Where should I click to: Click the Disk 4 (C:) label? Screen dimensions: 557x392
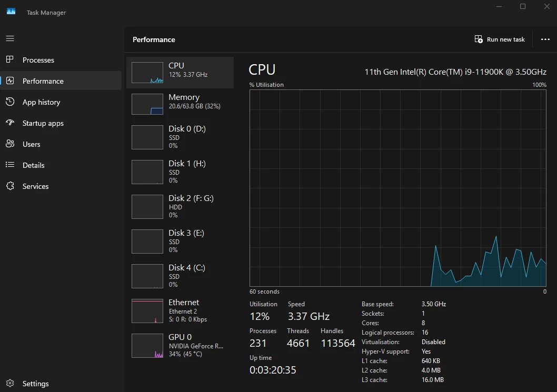click(187, 268)
